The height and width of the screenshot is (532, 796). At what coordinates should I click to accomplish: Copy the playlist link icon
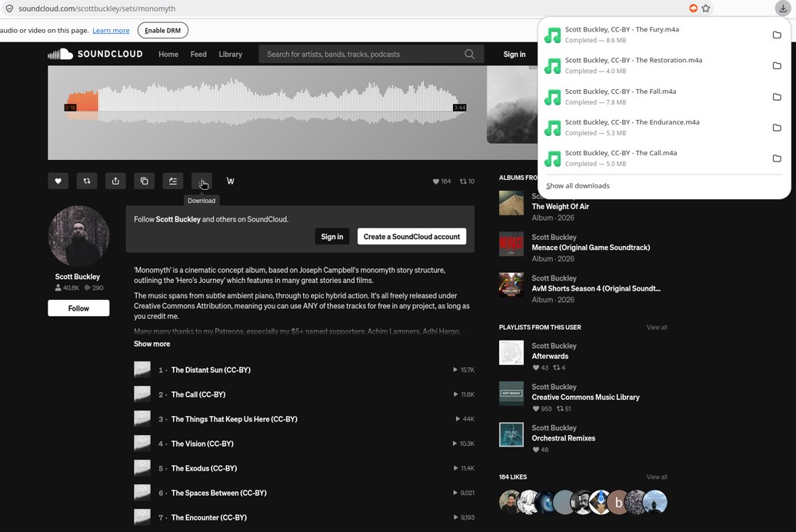144,181
